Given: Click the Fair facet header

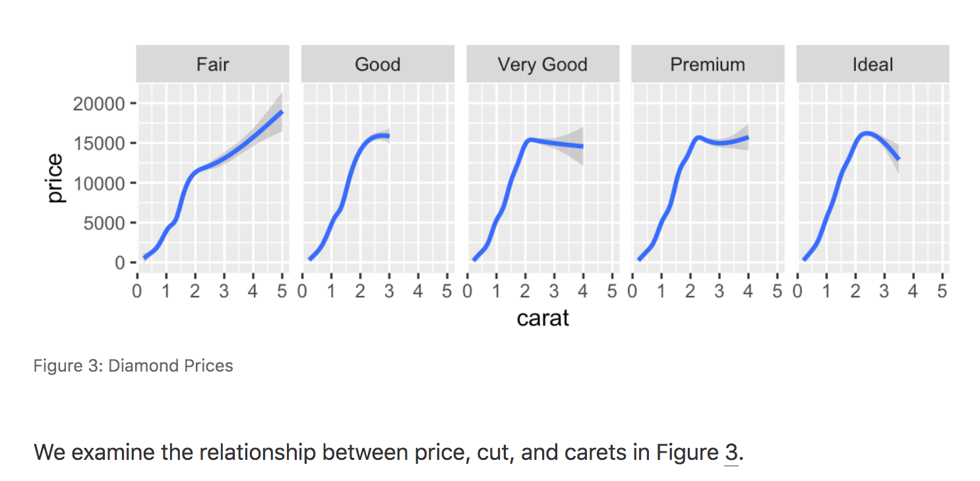Looking at the screenshot, I should coord(212,65).
